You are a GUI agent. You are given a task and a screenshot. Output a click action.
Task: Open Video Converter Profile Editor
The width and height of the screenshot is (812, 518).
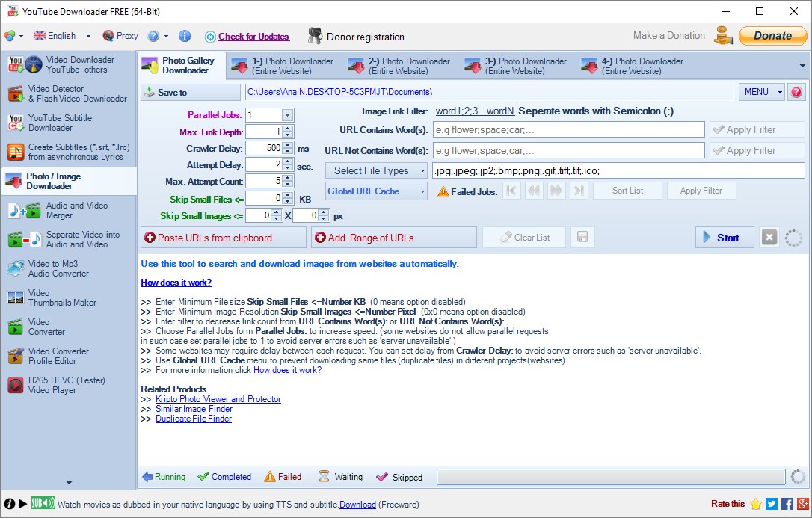(68, 356)
